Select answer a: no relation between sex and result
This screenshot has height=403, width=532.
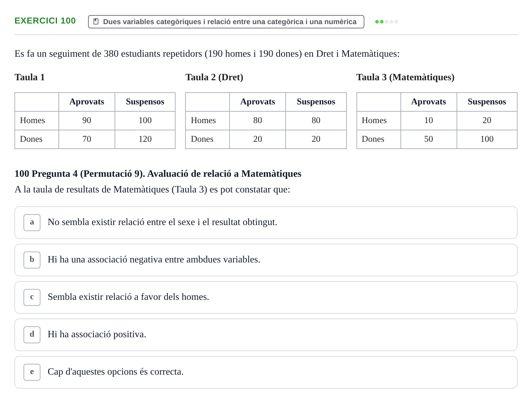coord(266,223)
